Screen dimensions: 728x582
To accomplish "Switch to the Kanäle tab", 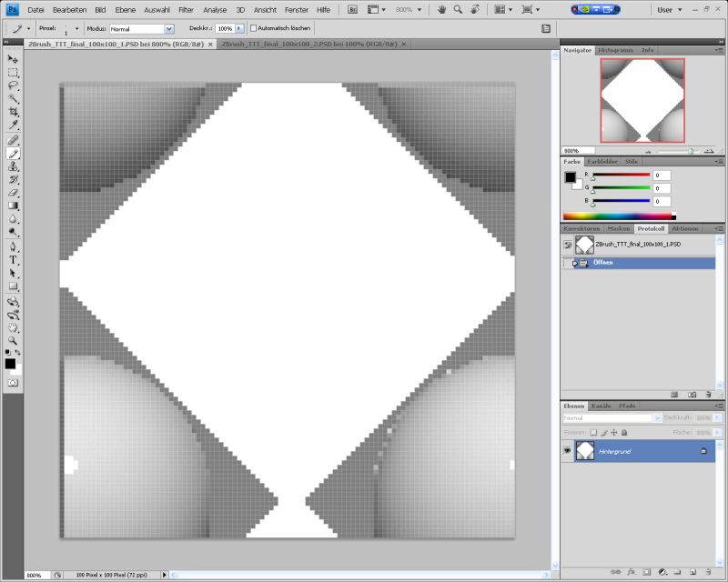I will 602,405.
